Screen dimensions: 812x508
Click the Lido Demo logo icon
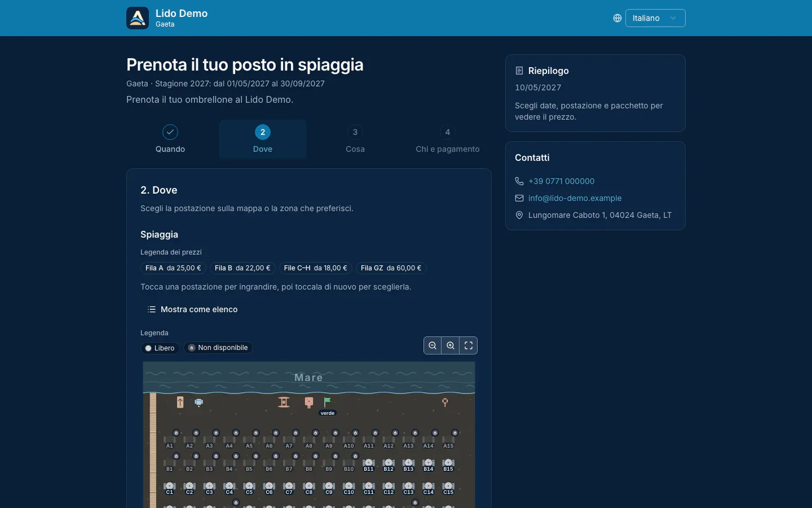[138, 18]
